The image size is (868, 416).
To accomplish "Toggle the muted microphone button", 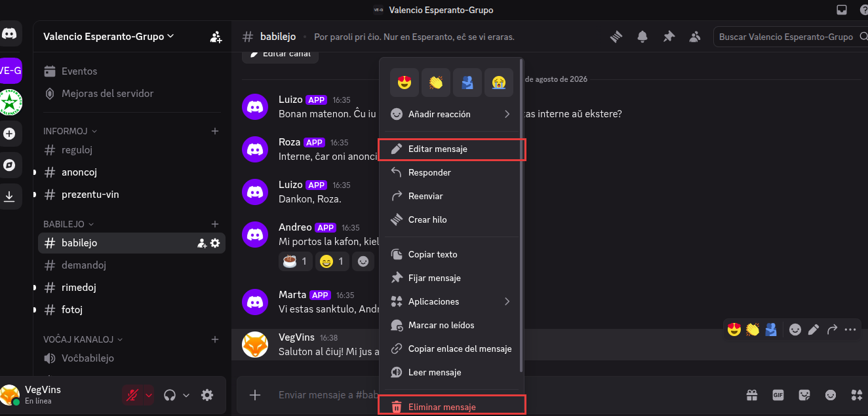I will click(x=132, y=395).
